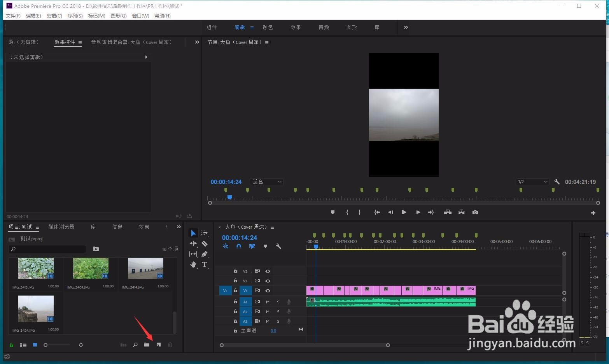Image resolution: width=609 pixels, height=364 pixels.
Task: Click Automate to Sequence icon
Action: 123,345
